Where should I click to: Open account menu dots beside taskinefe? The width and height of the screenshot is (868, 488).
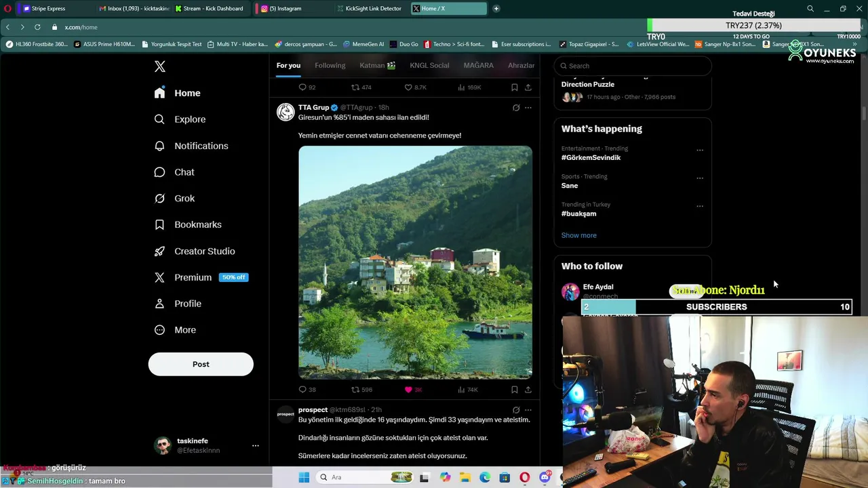[x=256, y=445]
